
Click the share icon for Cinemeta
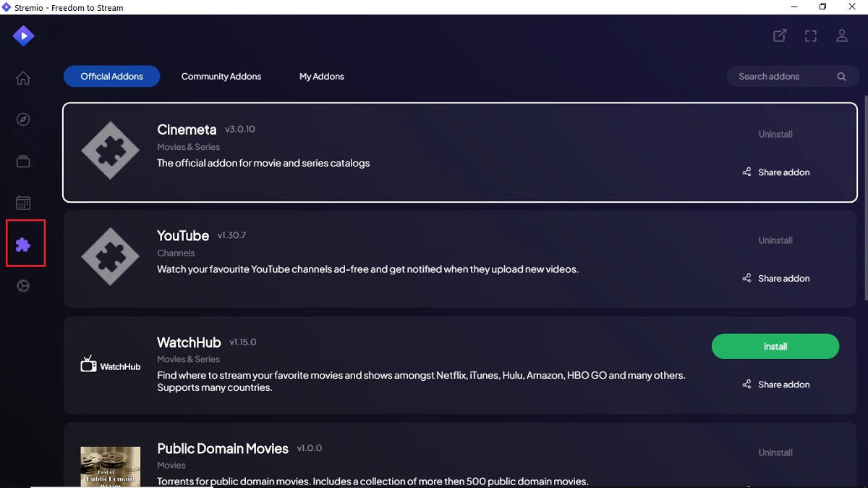coord(746,172)
